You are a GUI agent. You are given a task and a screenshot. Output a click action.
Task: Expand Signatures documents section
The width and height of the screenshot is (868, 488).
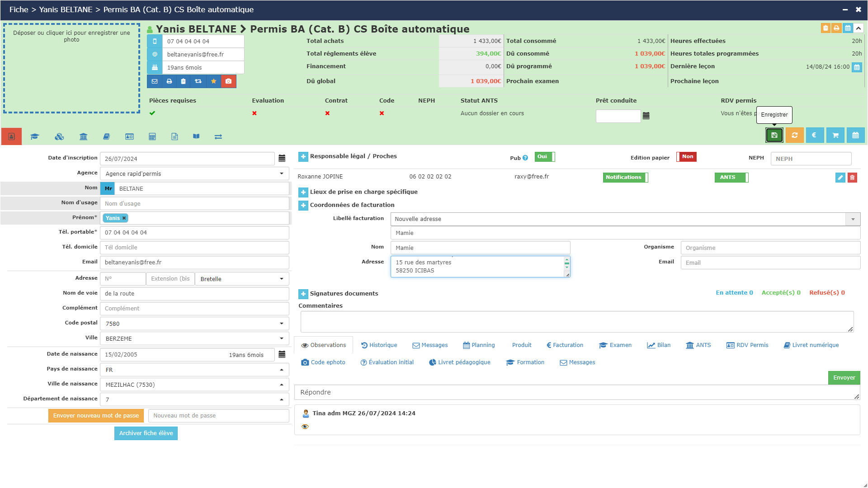tap(303, 294)
